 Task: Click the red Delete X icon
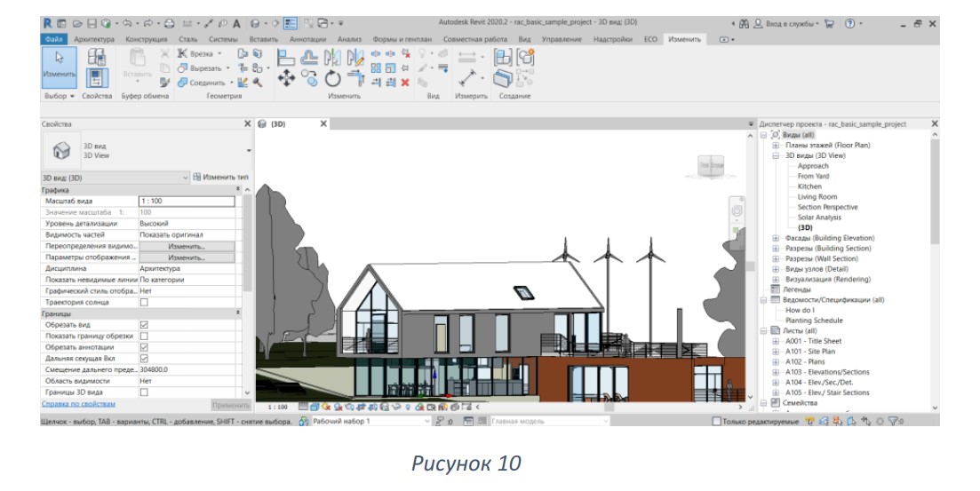(405, 82)
